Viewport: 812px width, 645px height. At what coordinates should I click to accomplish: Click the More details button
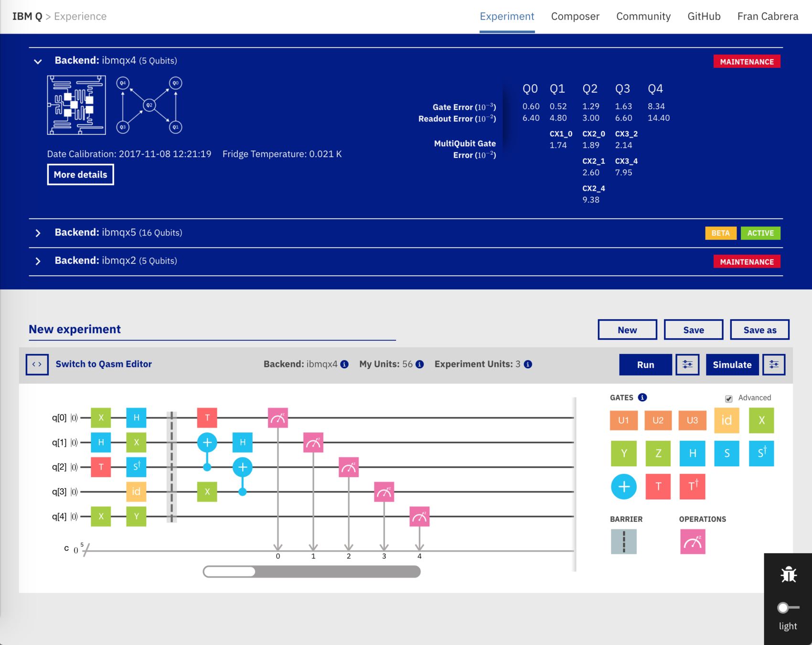(x=80, y=174)
